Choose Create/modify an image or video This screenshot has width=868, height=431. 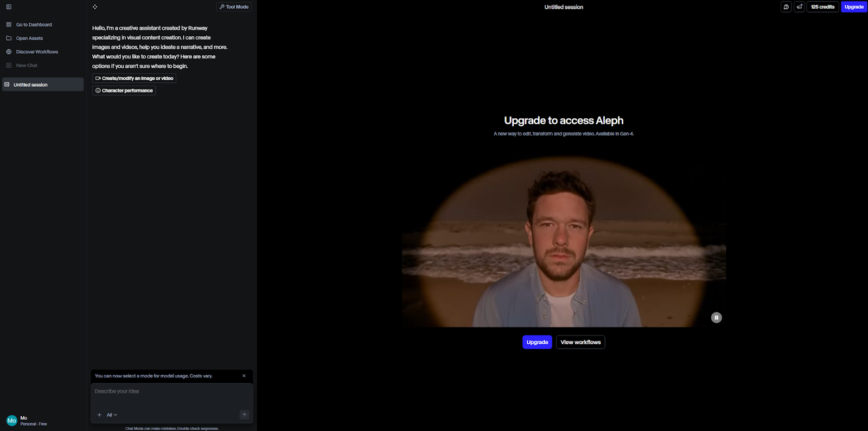coord(134,78)
